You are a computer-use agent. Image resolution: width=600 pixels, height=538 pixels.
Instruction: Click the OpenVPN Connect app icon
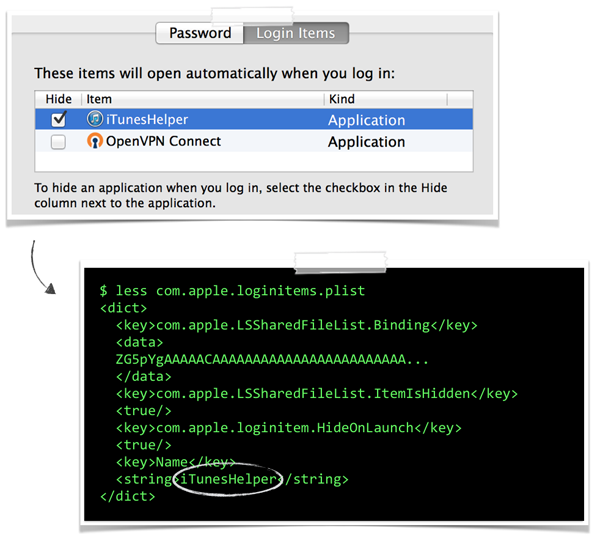(95, 141)
